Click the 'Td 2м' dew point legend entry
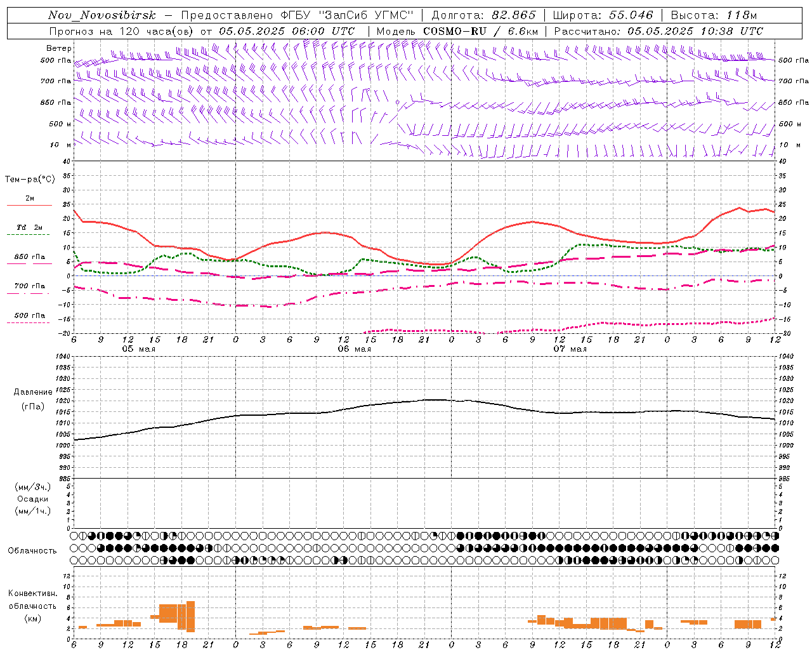This screenshot has height=650, width=812. pyautogui.click(x=30, y=227)
